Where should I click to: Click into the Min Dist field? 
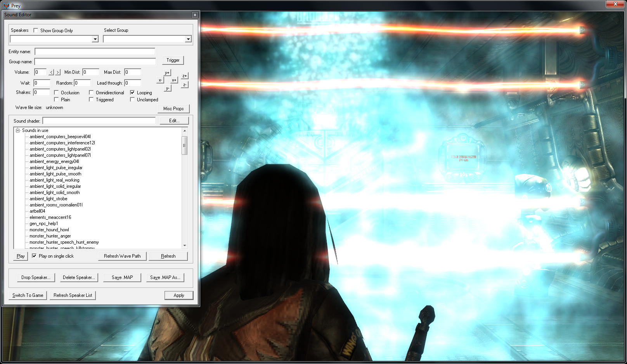click(x=90, y=72)
